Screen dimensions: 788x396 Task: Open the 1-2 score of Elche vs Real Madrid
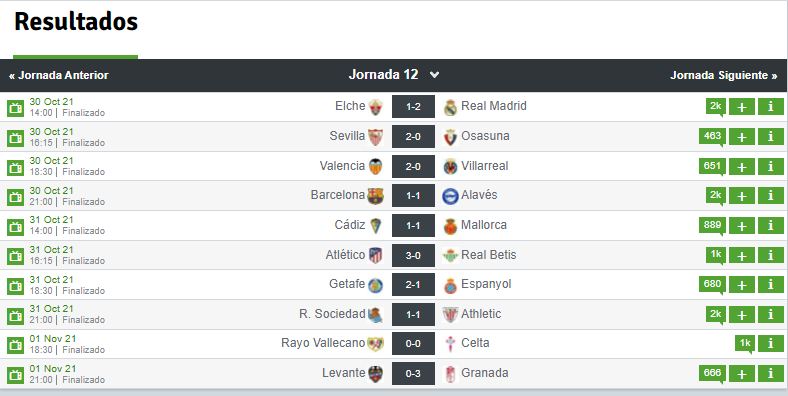point(413,107)
